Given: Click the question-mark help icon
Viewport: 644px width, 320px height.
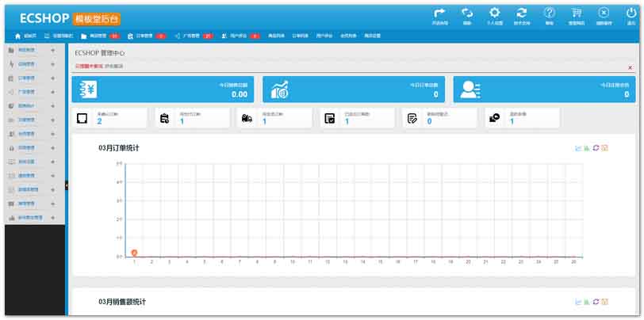Looking at the screenshot, I should [549, 13].
